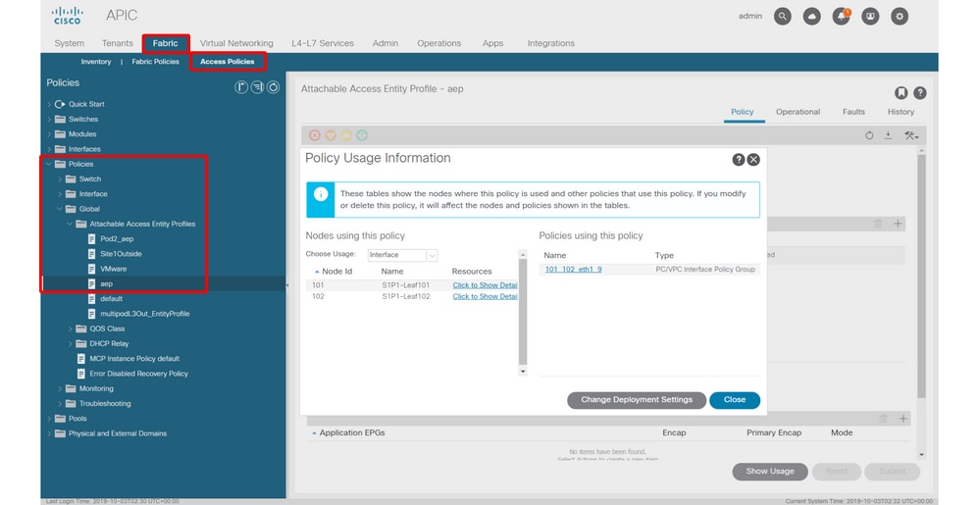Click the Show Usage button
Image resolution: width=980 pixels, height=505 pixels.
[x=770, y=472]
